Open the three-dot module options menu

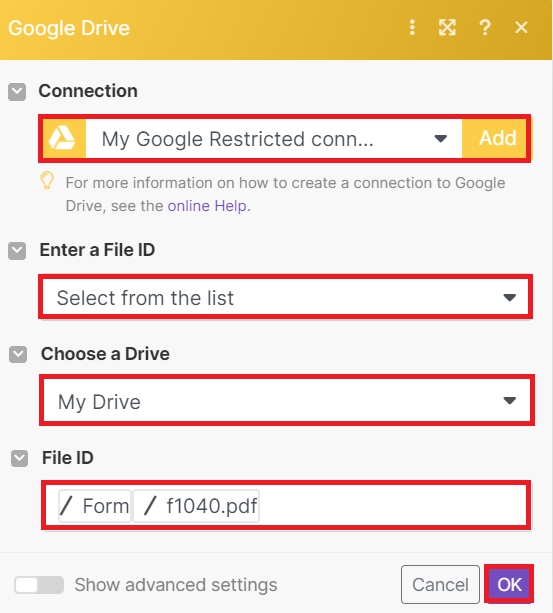[412, 28]
